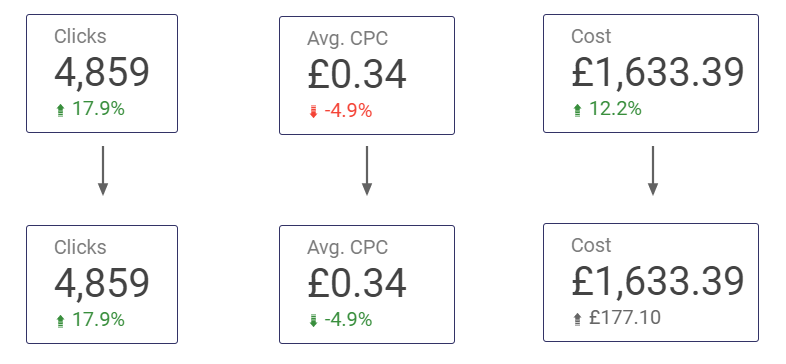Select the £1,633.39 value in top Cost card
This screenshot has height=364, width=786.
tap(657, 72)
